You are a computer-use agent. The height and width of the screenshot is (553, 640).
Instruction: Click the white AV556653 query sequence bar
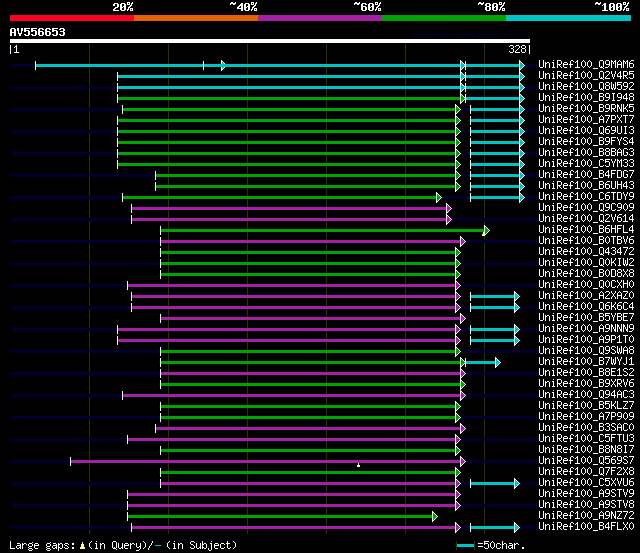tap(270, 41)
